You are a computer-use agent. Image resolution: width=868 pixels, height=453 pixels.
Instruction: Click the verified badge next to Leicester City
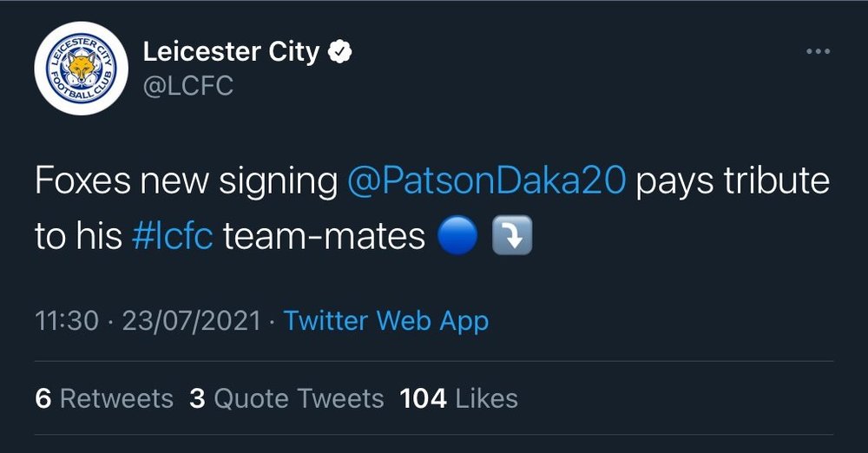[340, 51]
